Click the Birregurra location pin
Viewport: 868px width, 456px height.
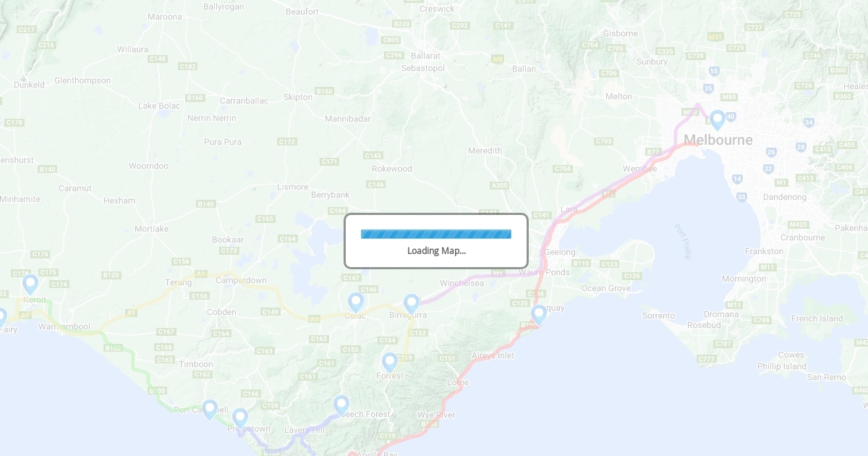412,304
